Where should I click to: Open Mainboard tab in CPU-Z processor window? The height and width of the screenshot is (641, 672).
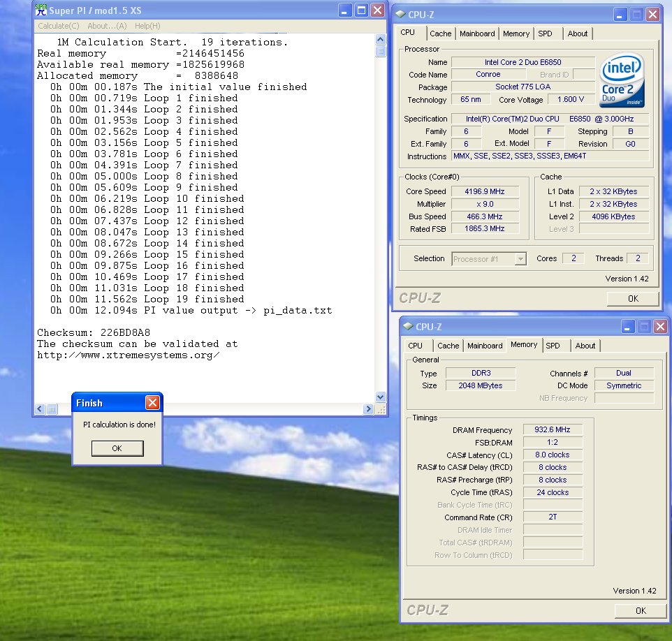click(x=477, y=34)
